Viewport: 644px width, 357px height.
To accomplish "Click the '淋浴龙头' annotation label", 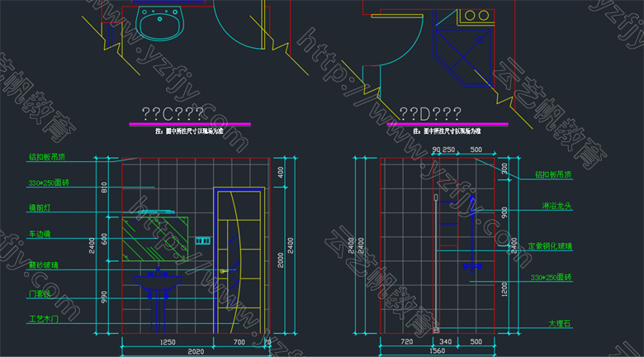I will pyautogui.click(x=556, y=206).
